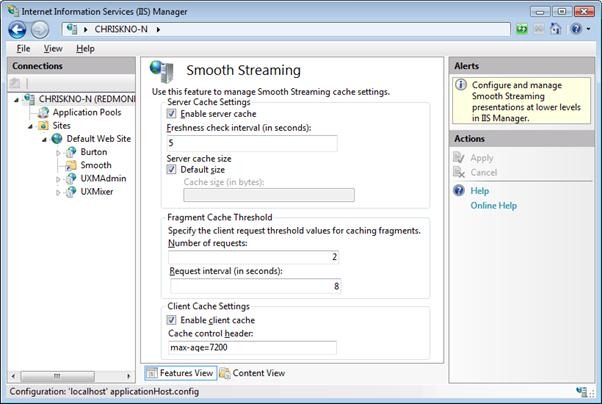
Task: Click the UXMixer application icon
Action: [x=71, y=192]
